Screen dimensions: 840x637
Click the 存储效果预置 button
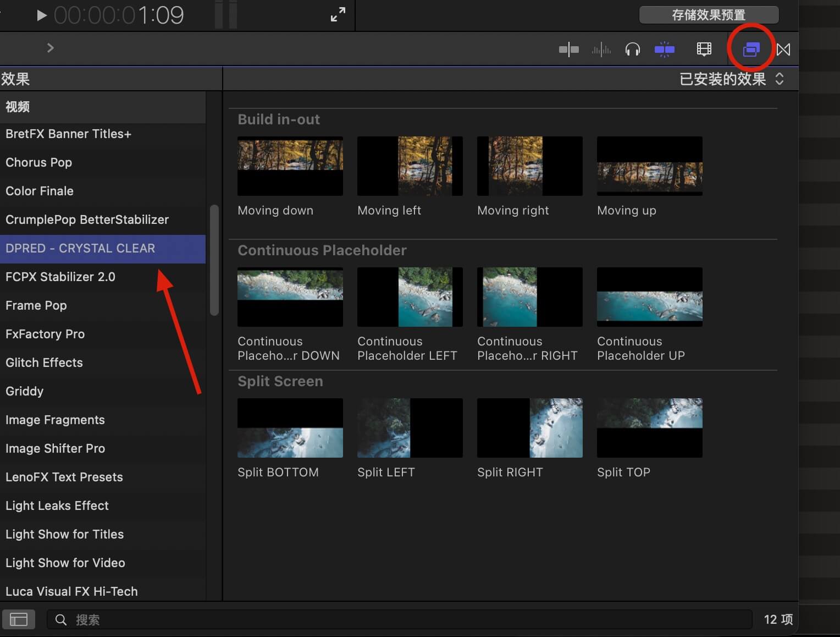click(708, 15)
